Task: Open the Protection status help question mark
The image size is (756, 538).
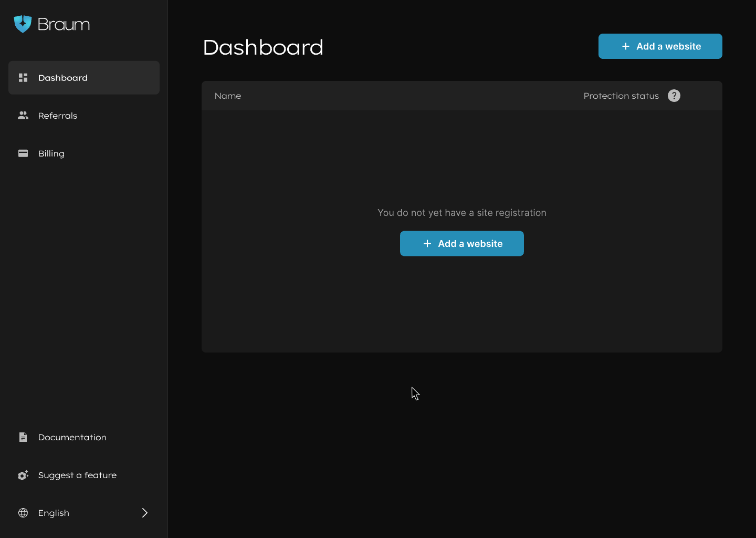Action: 674,96
